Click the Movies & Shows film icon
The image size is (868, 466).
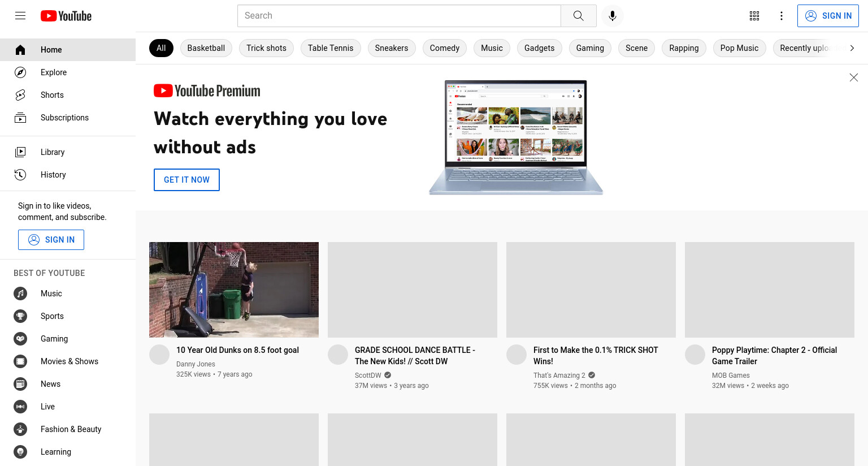click(20, 361)
